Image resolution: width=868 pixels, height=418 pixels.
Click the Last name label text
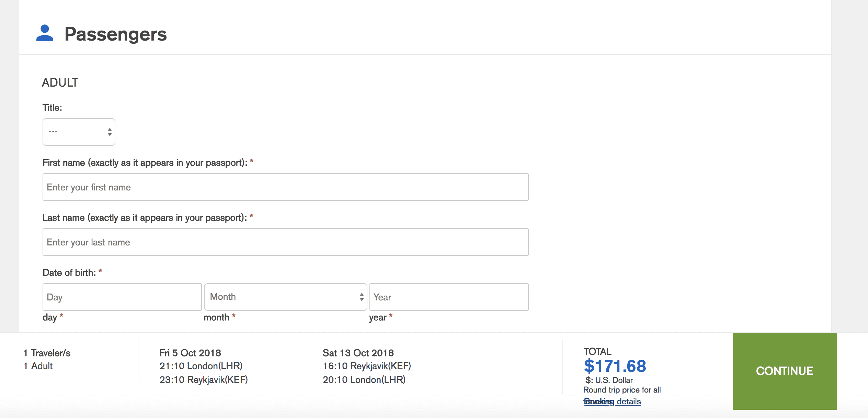145,218
